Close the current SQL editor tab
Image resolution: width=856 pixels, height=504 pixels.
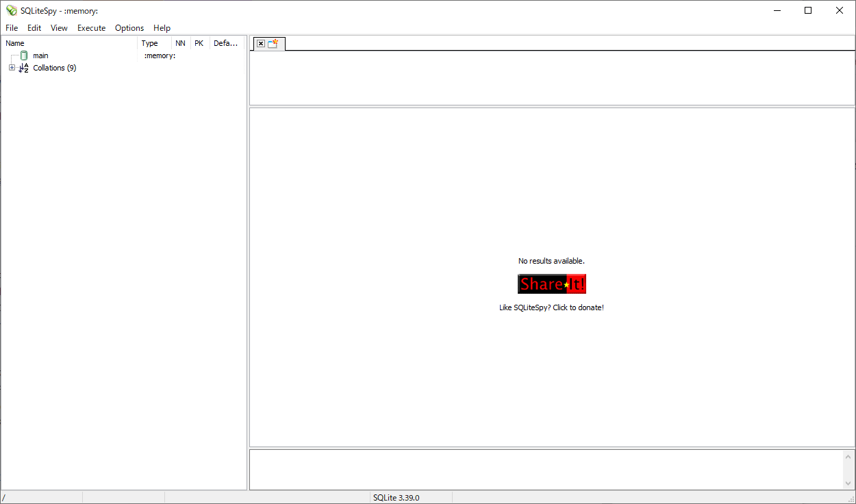[x=261, y=44]
